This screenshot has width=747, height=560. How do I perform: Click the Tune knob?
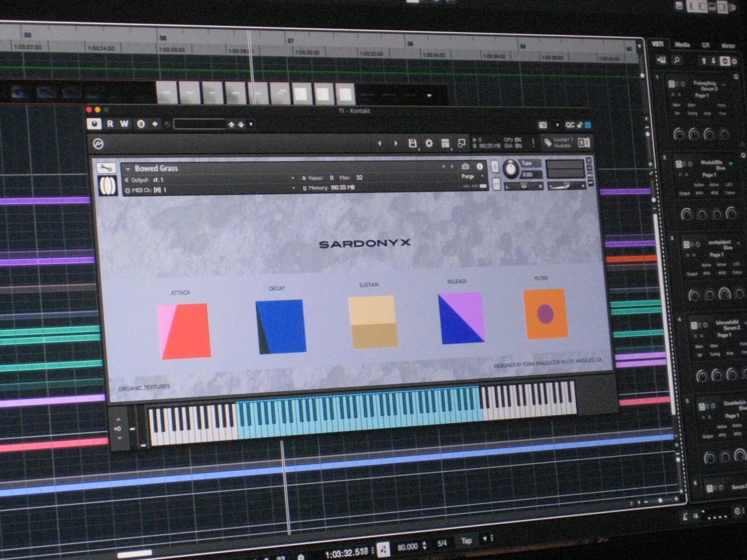click(510, 168)
